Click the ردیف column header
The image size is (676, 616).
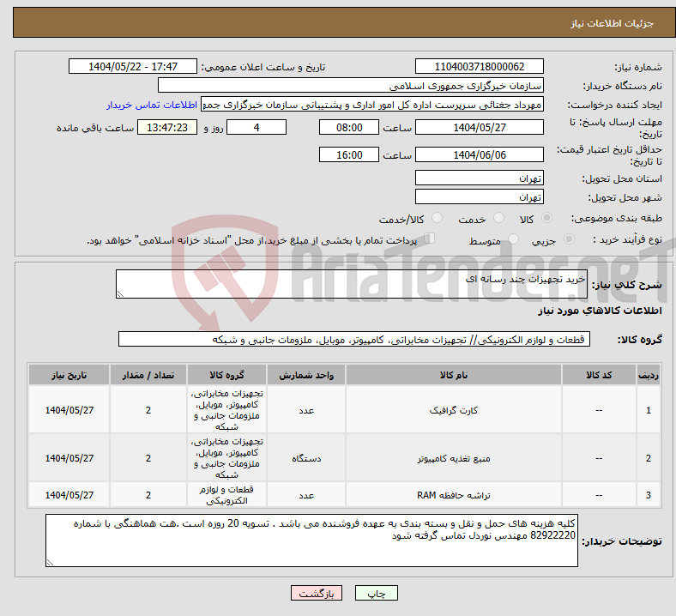(x=648, y=375)
